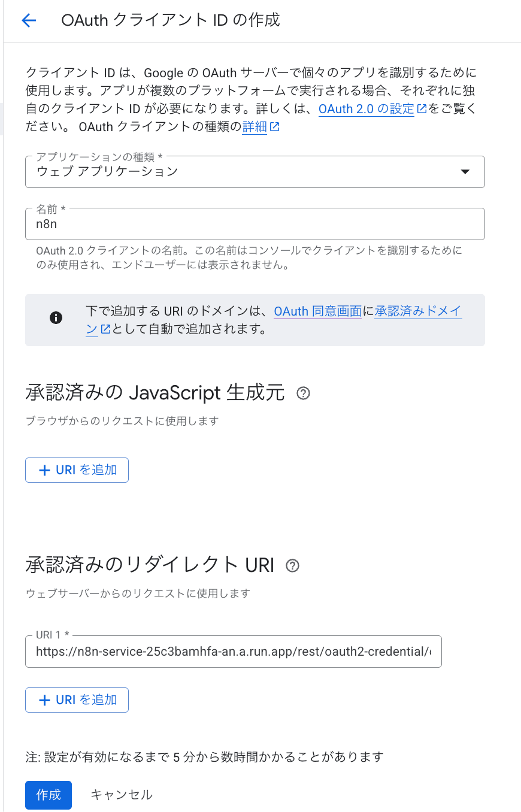The image size is (521, 812).
Task: Click the キャンセル button
Action: click(x=122, y=795)
